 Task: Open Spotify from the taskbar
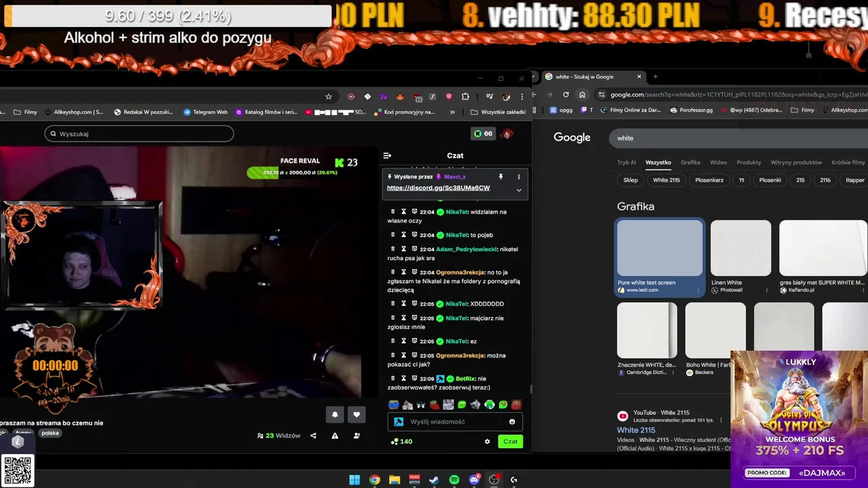(454, 480)
